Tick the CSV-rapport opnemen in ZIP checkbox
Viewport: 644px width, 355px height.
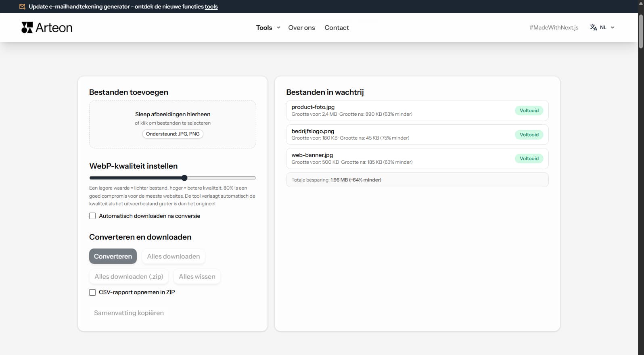coord(92,292)
